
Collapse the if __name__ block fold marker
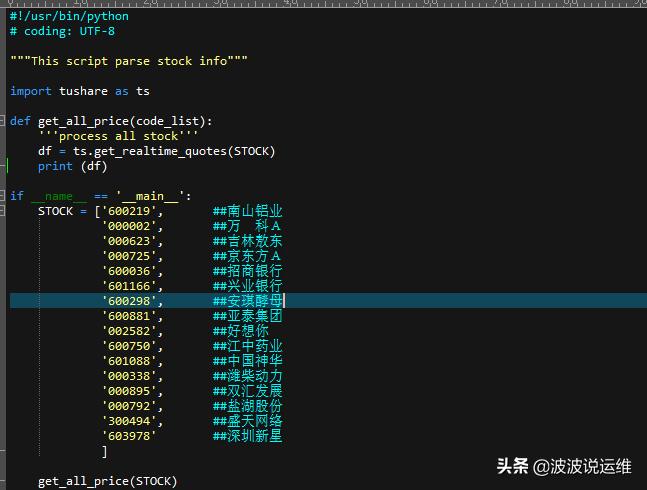(x=4, y=196)
